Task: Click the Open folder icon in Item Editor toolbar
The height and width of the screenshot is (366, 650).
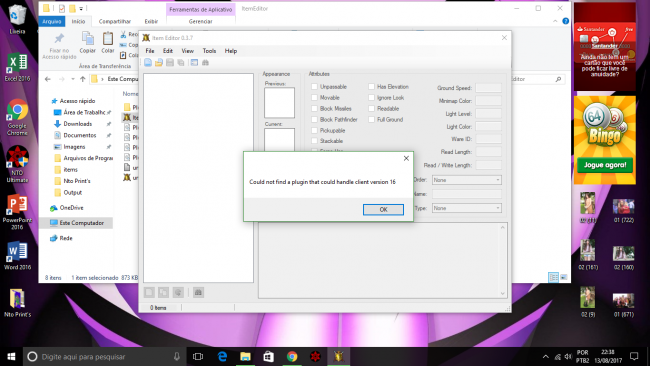Action: pos(159,63)
